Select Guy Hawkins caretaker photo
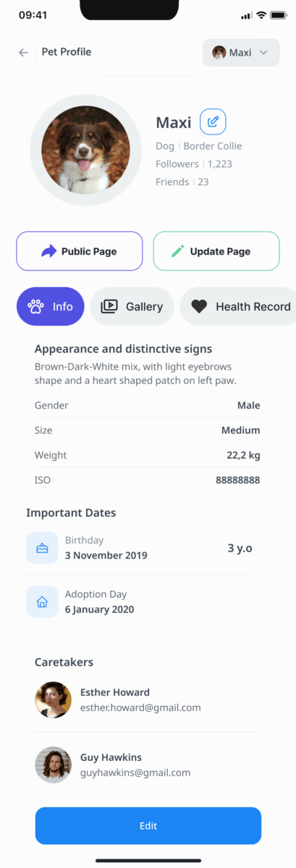 click(x=54, y=765)
